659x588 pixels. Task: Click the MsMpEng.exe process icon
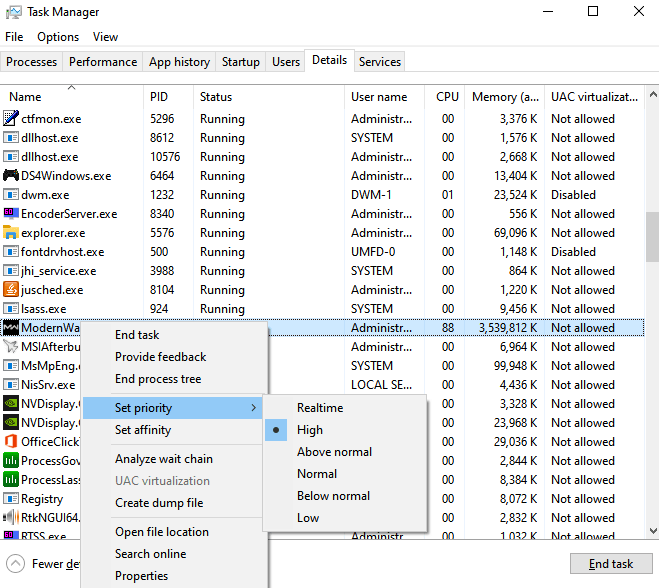point(12,366)
